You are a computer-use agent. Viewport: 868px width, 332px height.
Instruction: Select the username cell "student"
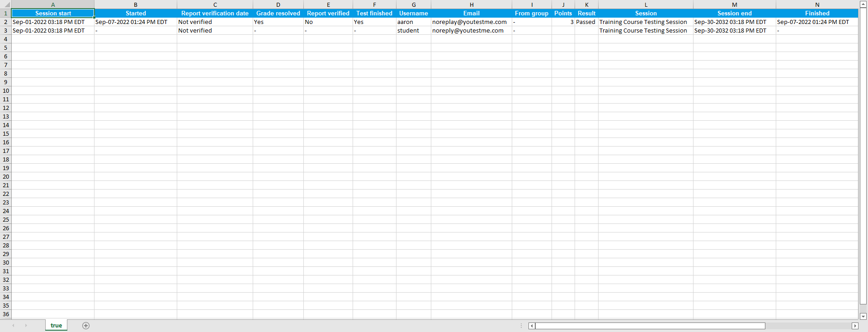(x=414, y=30)
